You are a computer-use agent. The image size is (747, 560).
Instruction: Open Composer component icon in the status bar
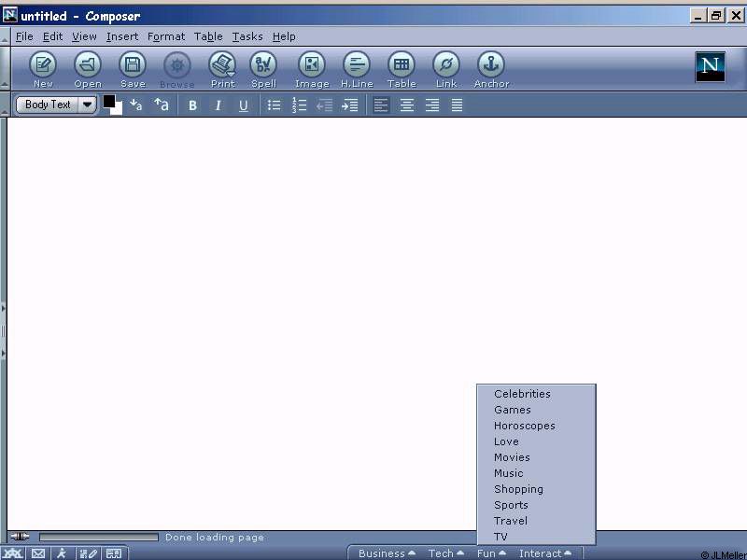point(88,553)
